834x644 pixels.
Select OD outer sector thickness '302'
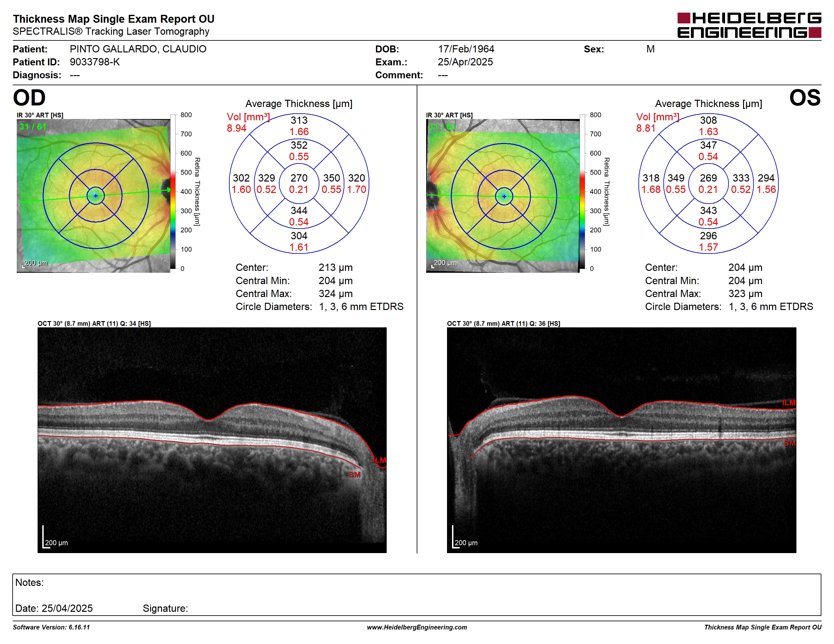pyautogui.click(x=241, y=178)
